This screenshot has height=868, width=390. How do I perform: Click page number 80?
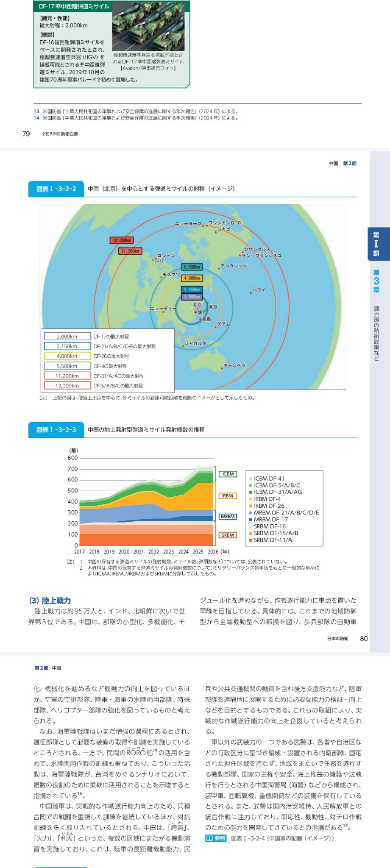(364, 639)
